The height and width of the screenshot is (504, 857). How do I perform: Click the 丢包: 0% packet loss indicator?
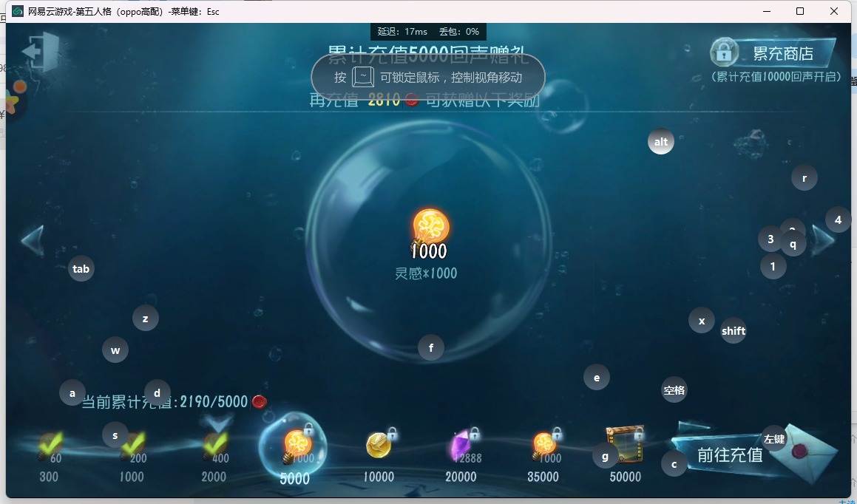tap(459, 32)
